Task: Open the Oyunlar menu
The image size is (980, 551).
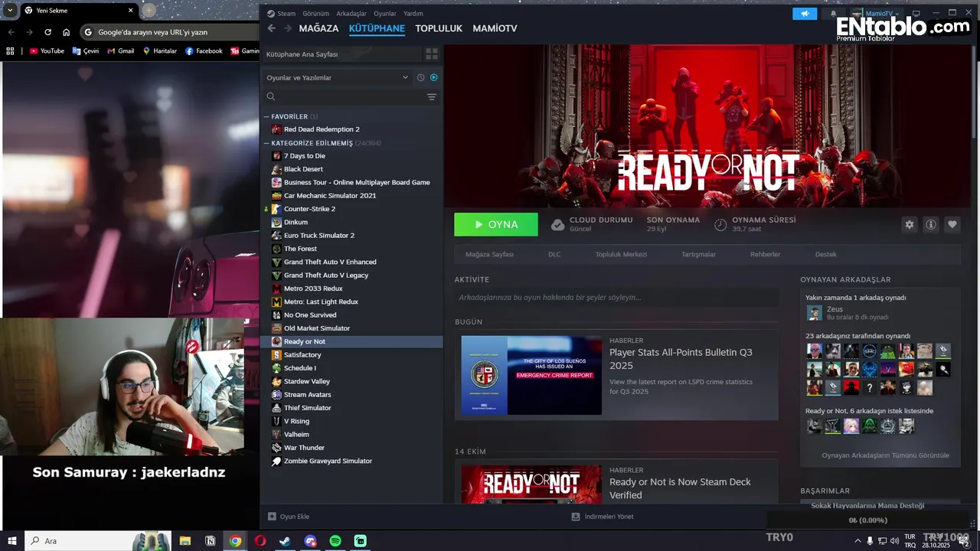Action: point(385,14)
